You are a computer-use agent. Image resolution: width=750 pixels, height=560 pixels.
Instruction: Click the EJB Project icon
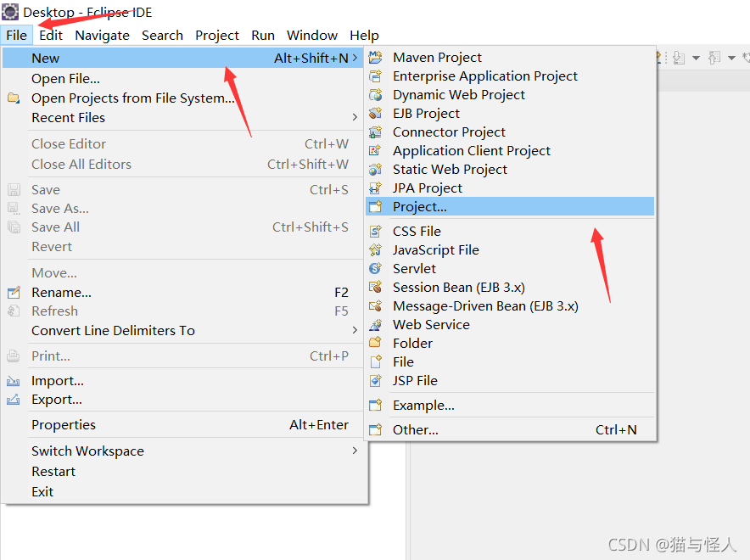click(x=376, y=114)
